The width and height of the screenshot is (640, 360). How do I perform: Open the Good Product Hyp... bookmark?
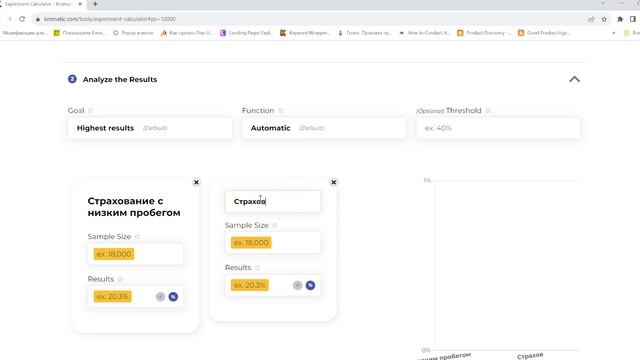544,33
